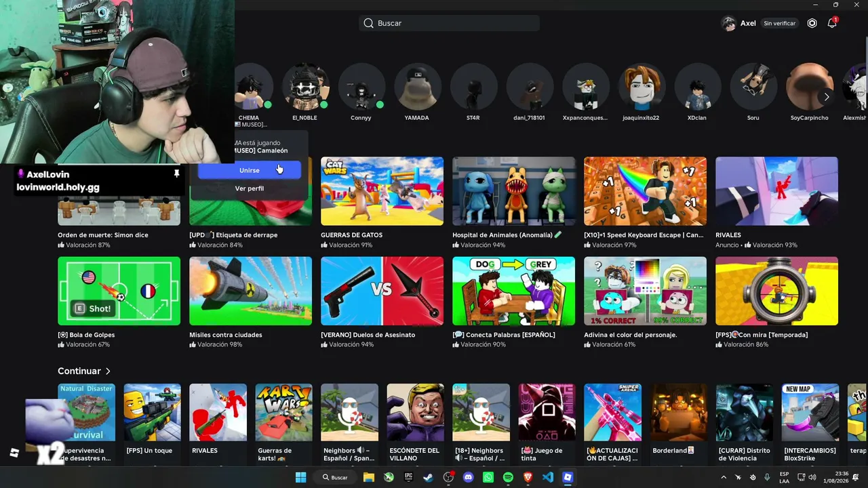Open the Robux balance icon
This screenshot has width=868, height=488.
(812, 23)
